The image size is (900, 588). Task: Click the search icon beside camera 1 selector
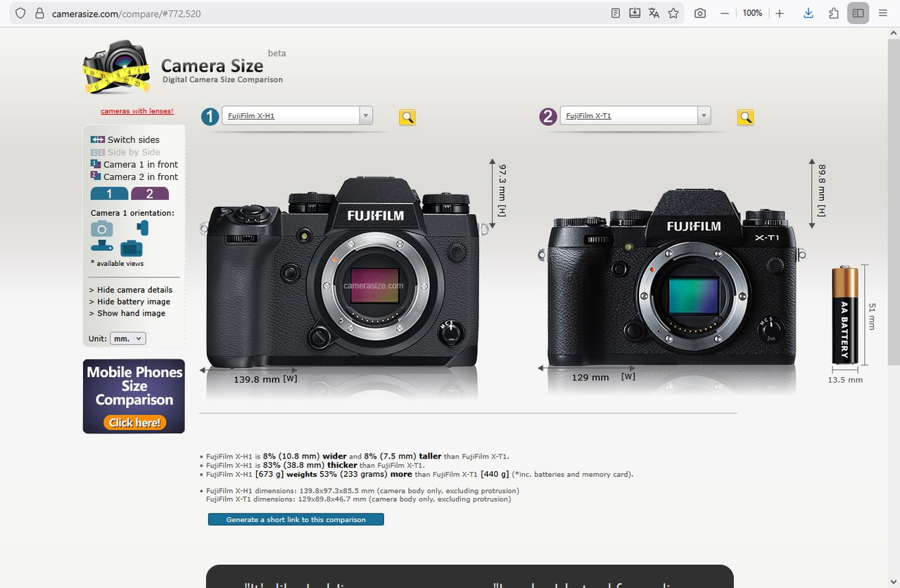pos(407,117)
